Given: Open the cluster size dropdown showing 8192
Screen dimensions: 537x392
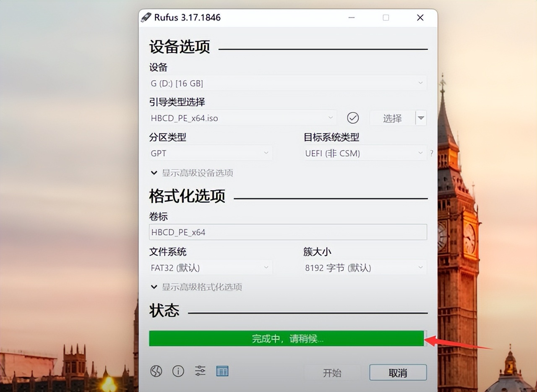Looking at the screenshot, I should 364,267.
